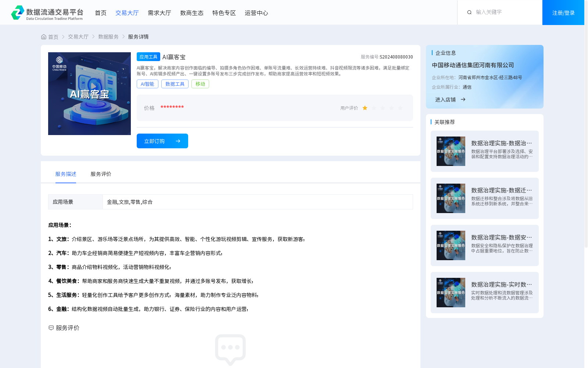Open the 需求大厅 nav menu

click(x=159, y=13)
